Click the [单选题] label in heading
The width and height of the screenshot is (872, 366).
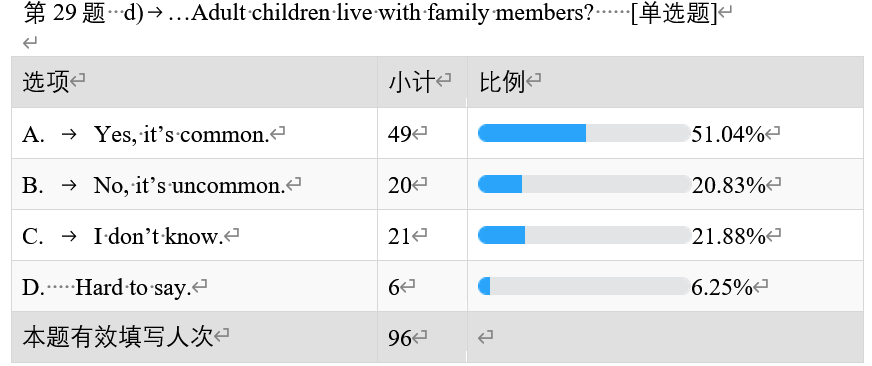[x=675, y=13]
